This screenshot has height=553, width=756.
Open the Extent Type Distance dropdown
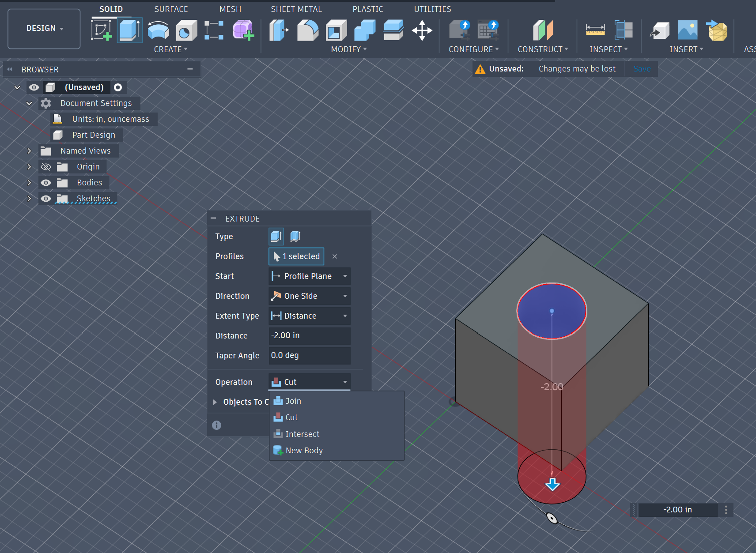point(309,316)
